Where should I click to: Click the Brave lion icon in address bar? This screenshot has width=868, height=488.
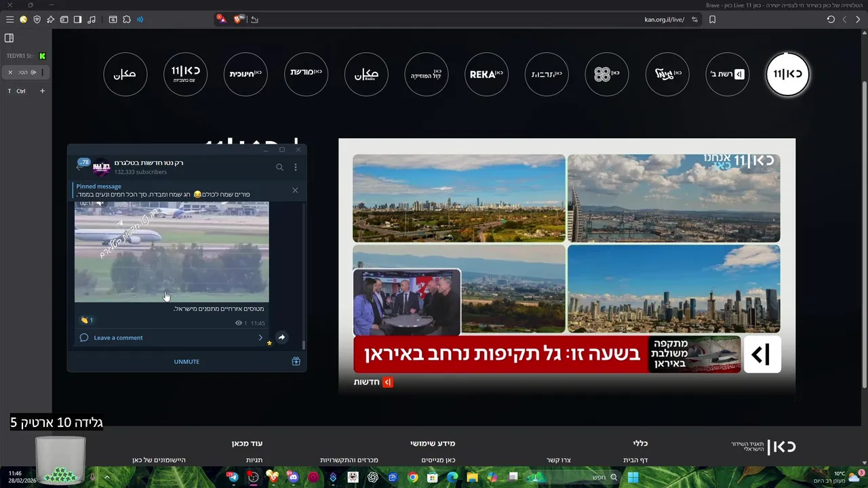(239, 19)
